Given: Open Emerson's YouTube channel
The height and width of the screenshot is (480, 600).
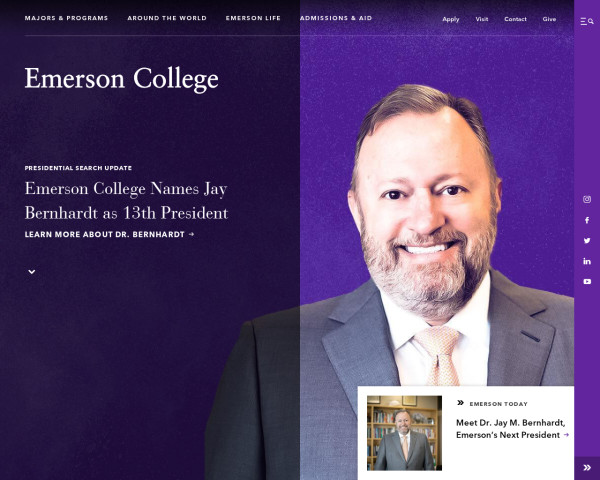Looking at the screenshot, I should 587,282.
